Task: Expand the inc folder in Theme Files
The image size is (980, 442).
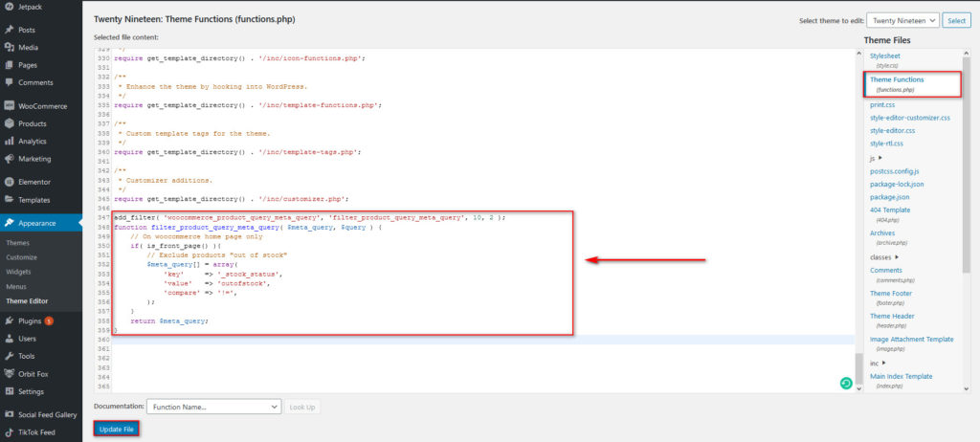Action: click(878, 364)
